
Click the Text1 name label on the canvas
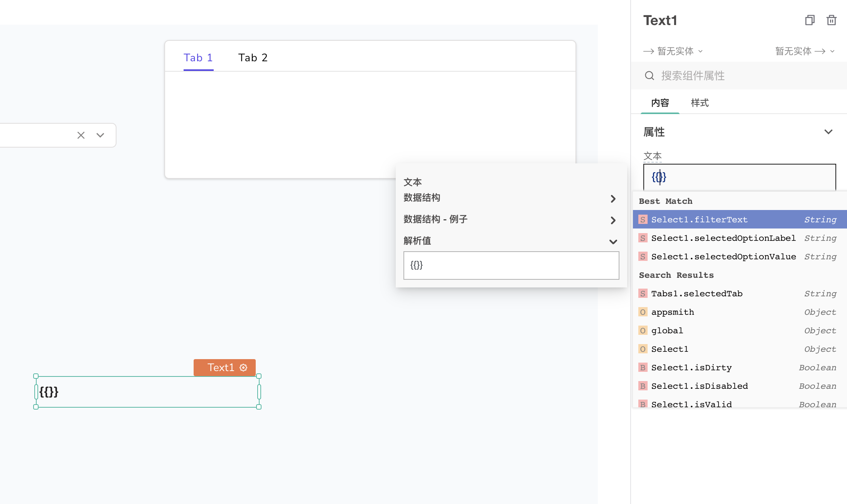[x=221, y=368]
